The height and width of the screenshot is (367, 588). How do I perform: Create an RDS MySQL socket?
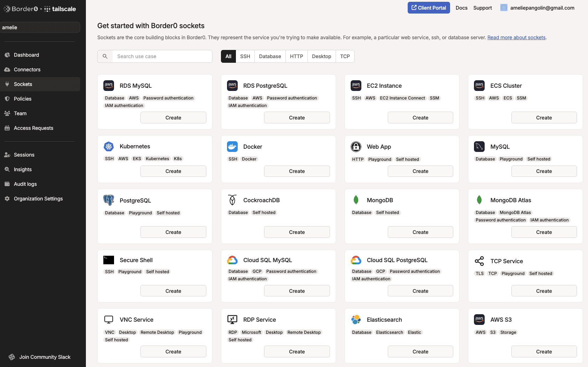[173, 118]
